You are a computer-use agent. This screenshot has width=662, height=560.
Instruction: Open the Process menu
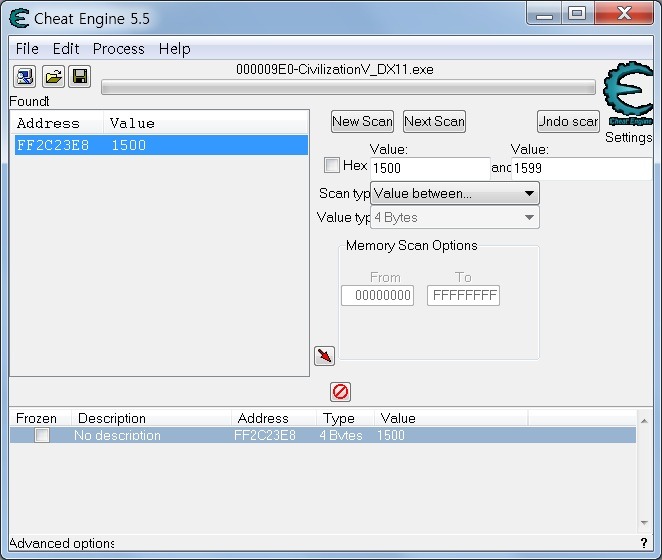(x=119, y=49)
